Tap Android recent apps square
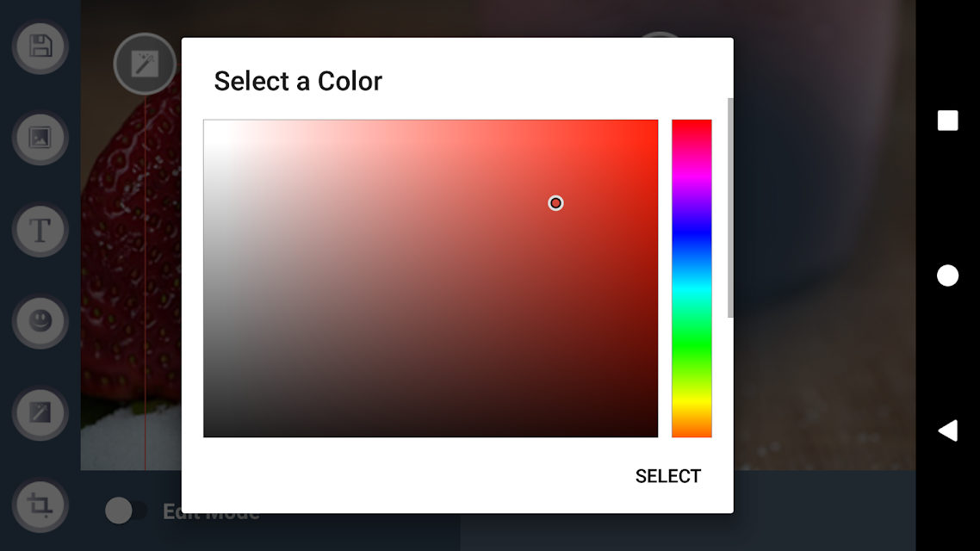The height and width of the screenshot is (551, 980). point(947,121)
